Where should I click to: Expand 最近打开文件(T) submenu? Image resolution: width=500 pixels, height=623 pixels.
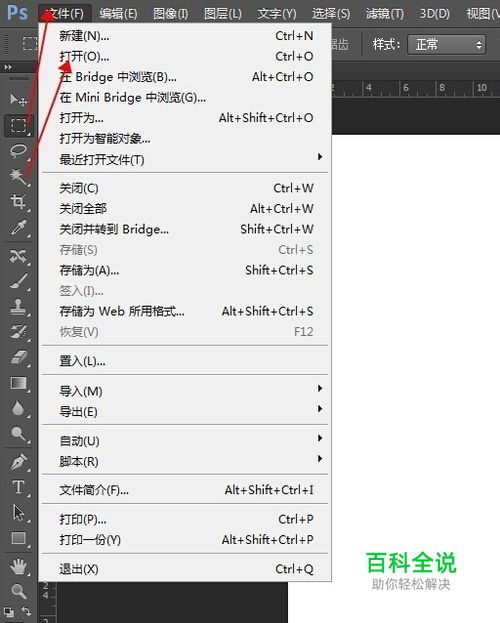(185, 159)
